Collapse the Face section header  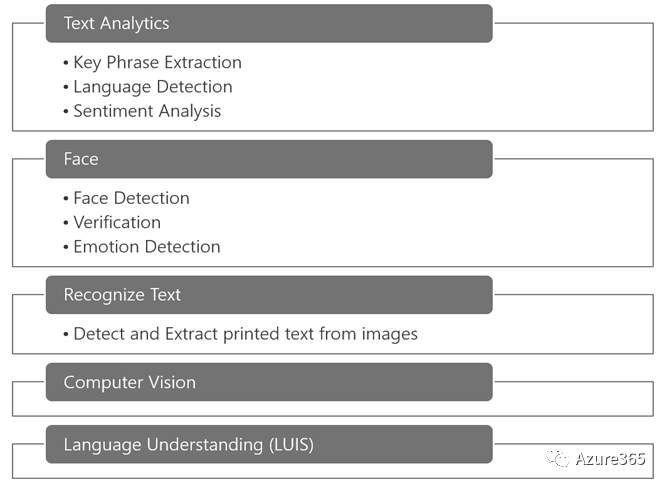tap(269, 159)
